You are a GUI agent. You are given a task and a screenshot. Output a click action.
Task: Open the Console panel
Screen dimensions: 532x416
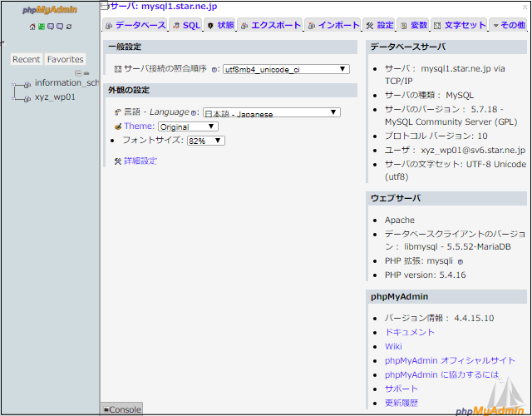coord(122,409)
